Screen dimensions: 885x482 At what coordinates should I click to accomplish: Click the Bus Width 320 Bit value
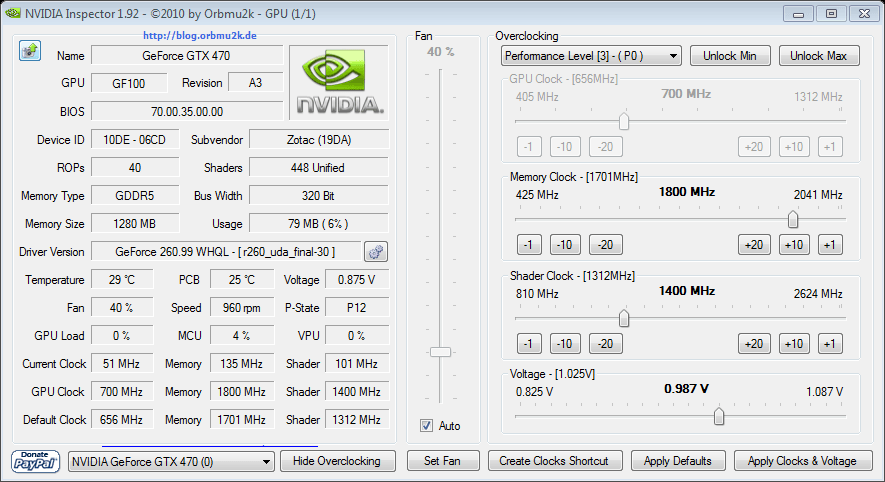click(319, 196)
